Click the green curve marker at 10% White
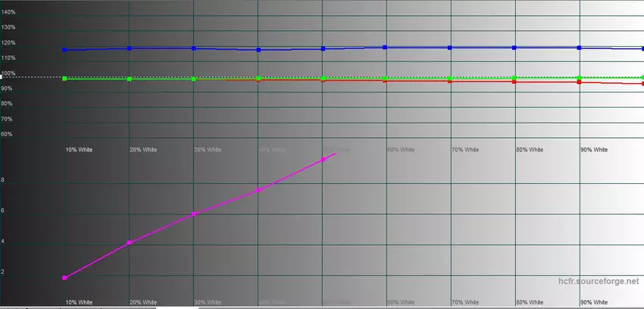The height and width of the screenshot is (309, 644). [65, 79]
